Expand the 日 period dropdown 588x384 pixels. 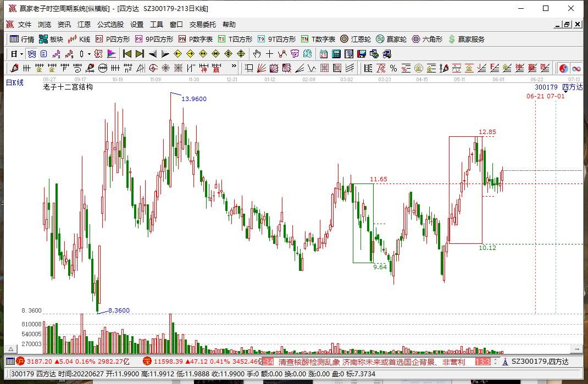coord(22,54)
